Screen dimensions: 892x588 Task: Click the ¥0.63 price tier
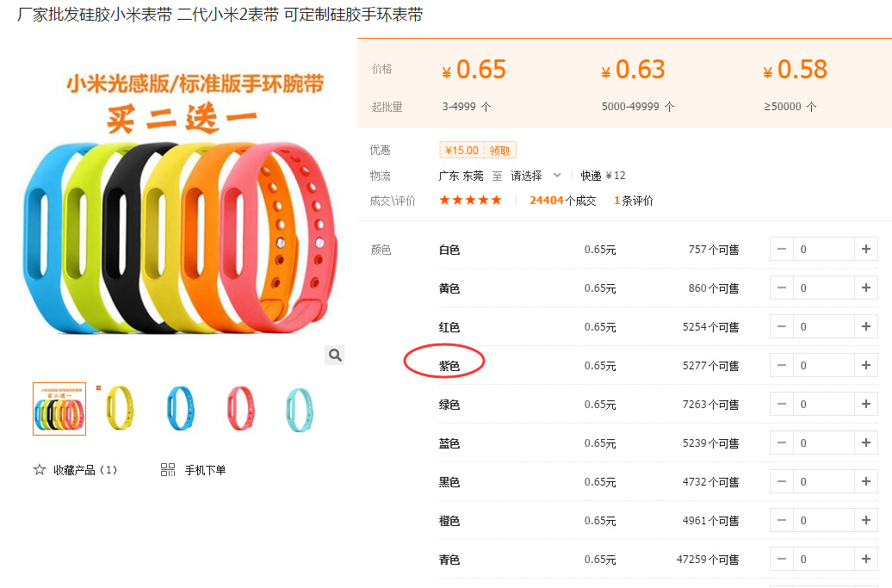coord(633,70)
